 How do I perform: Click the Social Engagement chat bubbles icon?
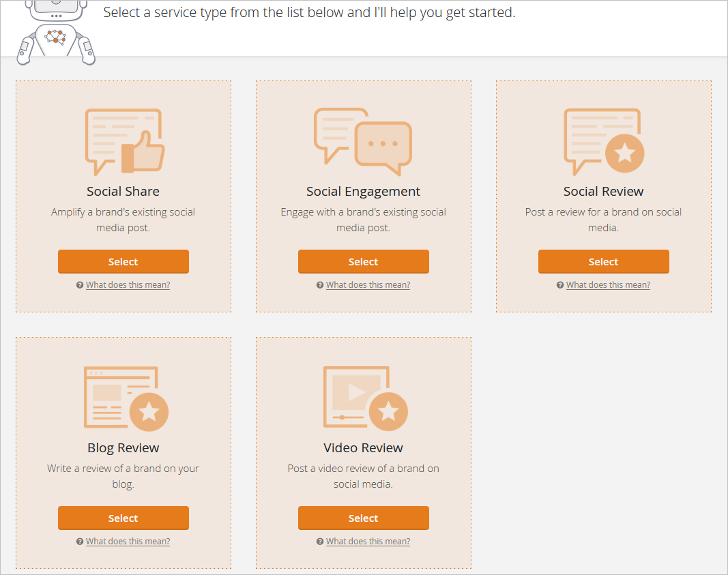tap(363, 142)
